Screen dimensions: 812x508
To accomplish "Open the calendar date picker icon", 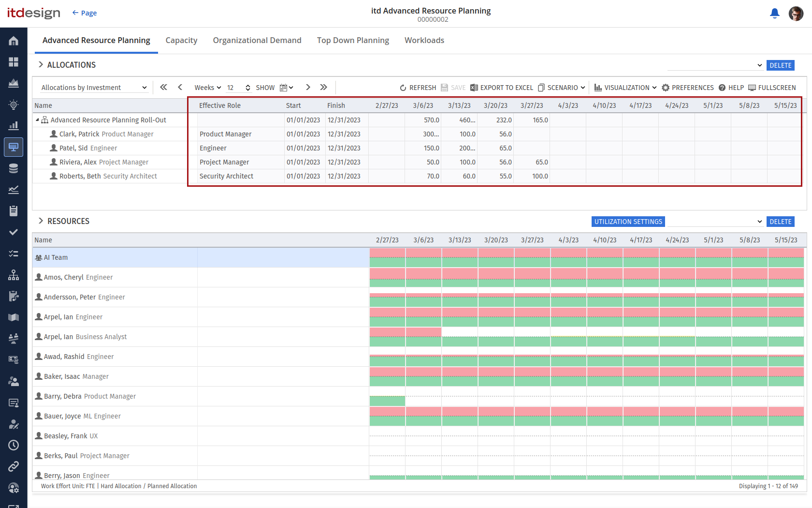I will pyautogui.click(x=286, y=88).
